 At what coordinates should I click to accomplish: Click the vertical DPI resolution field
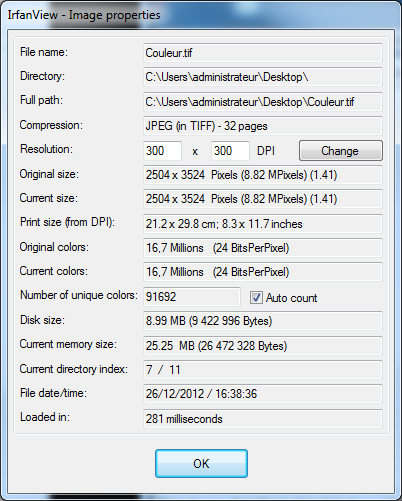click(230, 151)
